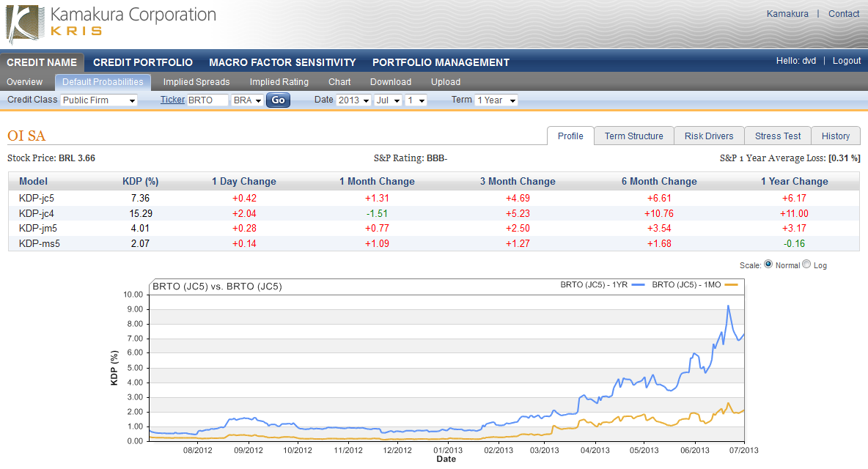
Task: Click the 07/2013 date axis label
Action: click(x=743, y=450)
